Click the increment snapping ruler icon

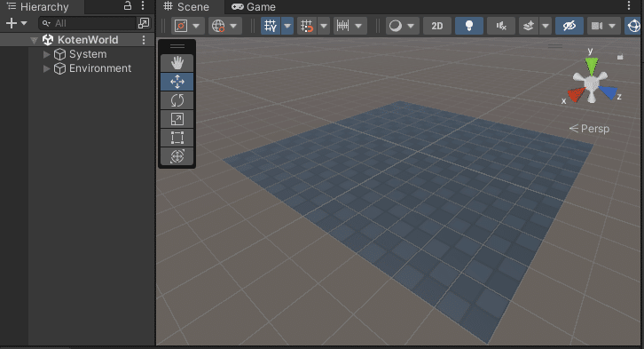(x=342, y=26)
